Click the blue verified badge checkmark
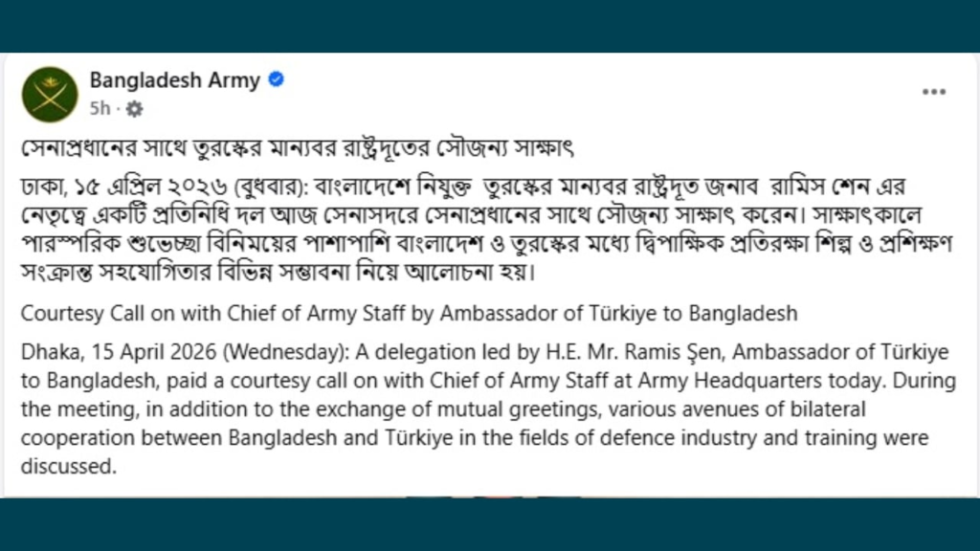The width and height of the screenshot is (980, 551). point(277,80)
